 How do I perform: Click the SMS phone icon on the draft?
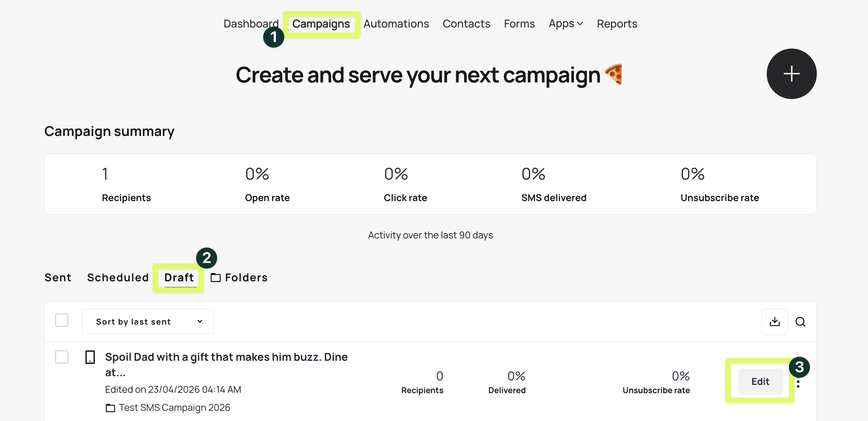click(x=90, y=357)
